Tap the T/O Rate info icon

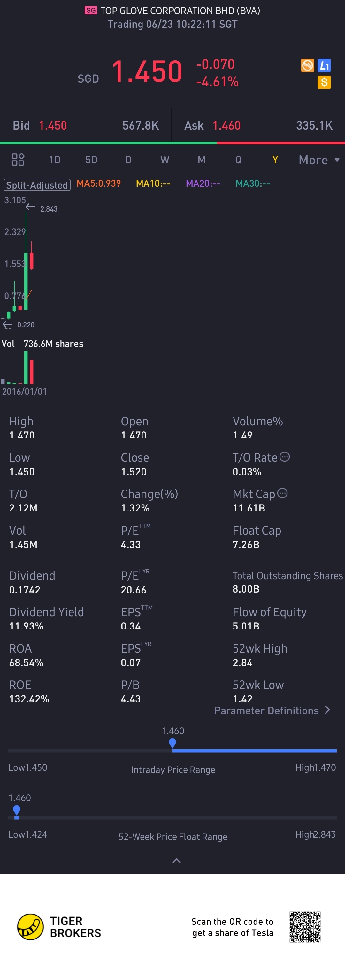[x=284, y=457]
